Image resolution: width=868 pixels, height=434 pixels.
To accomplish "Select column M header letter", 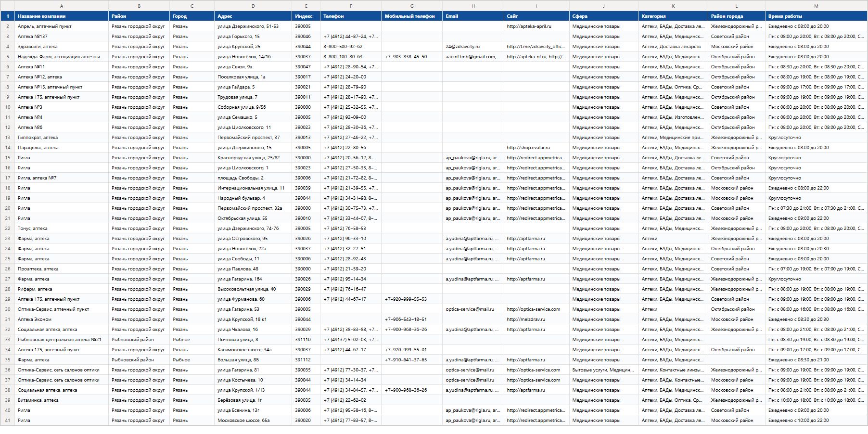I will [x=816, y=6].
